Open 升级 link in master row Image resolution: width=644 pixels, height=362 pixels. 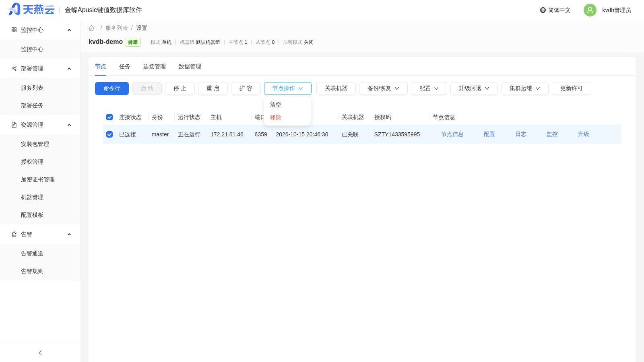[x=584, y=134]
